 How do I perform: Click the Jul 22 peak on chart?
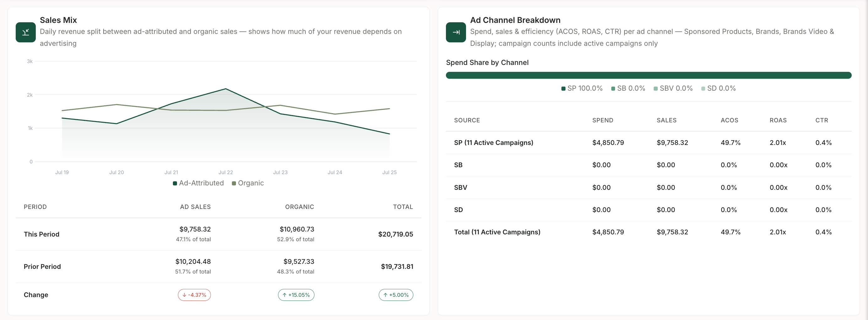pos(226,89)
